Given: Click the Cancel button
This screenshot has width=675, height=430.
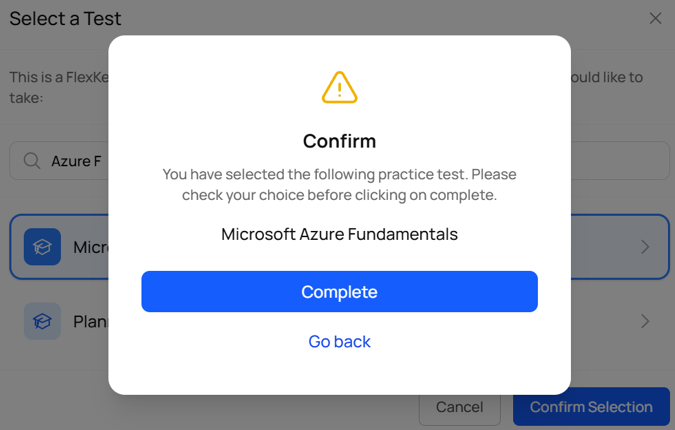Looking at the screenshot, I should [459, 407].
